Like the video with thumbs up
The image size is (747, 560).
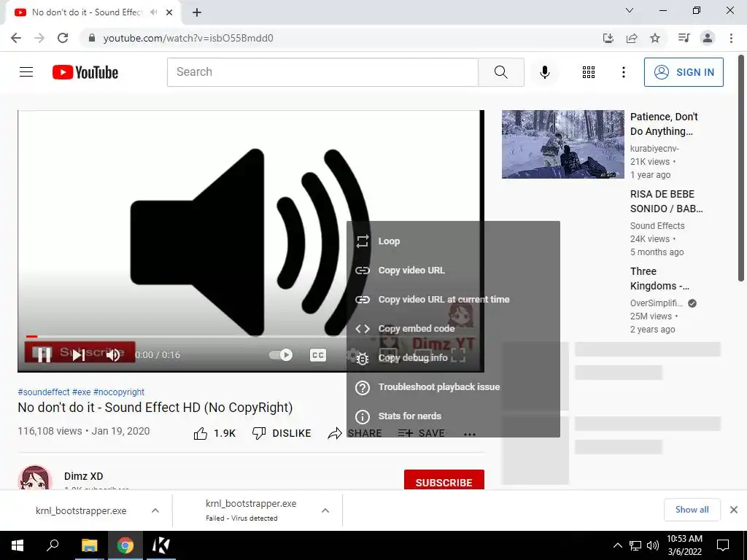pos(214,433)
